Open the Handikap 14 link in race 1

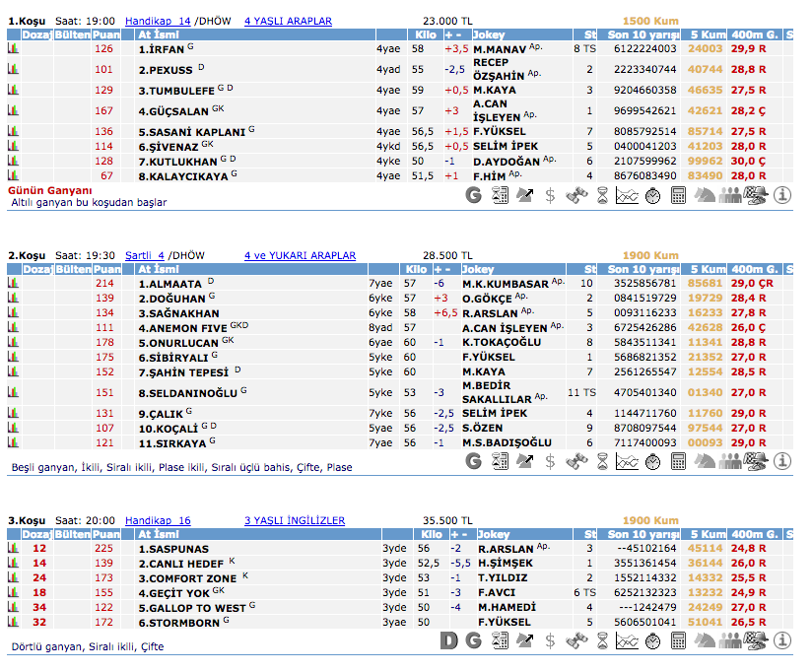[x=158, y=21]
